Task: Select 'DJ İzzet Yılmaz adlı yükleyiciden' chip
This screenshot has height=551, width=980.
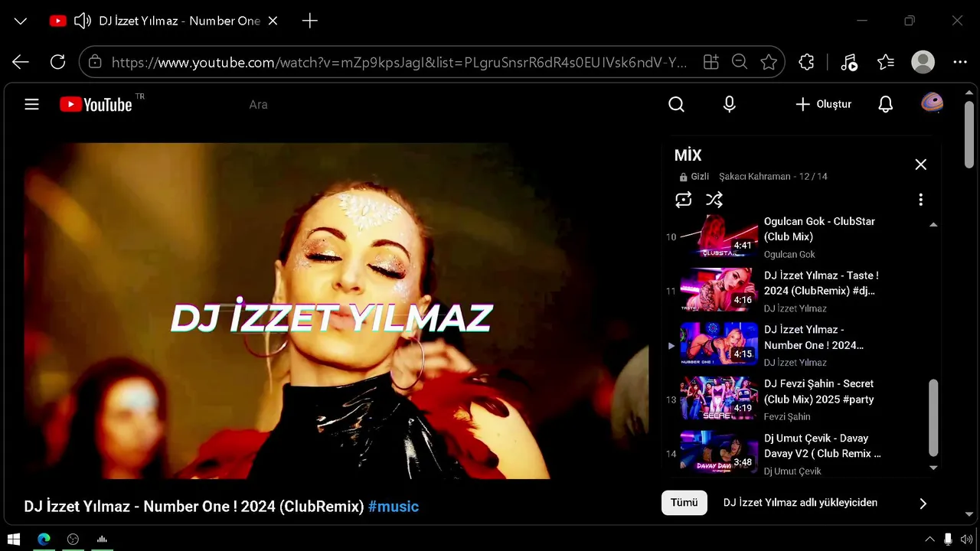Action: pyautogui.click(x=800, y=503)
